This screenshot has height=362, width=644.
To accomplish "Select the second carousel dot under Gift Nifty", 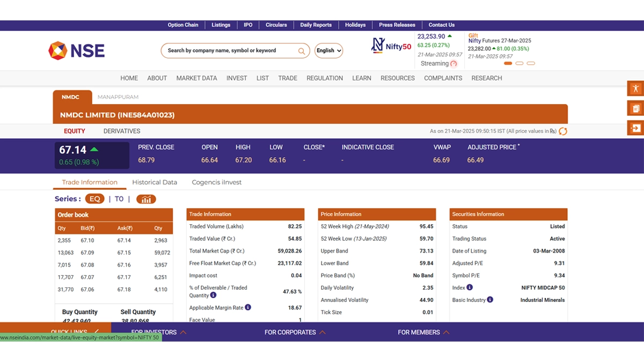I will [x=519, y=63].
